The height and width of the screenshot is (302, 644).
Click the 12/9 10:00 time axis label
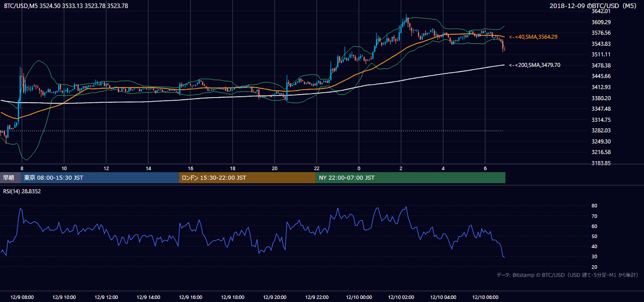tap(64, 297)
